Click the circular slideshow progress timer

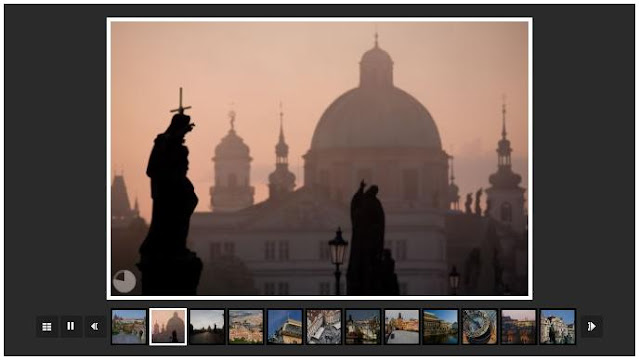[x=124, y=281]
